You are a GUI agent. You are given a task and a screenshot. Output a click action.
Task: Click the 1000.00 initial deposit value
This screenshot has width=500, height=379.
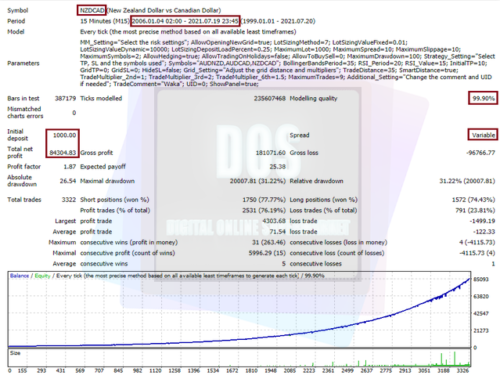[x=64, y=135]
